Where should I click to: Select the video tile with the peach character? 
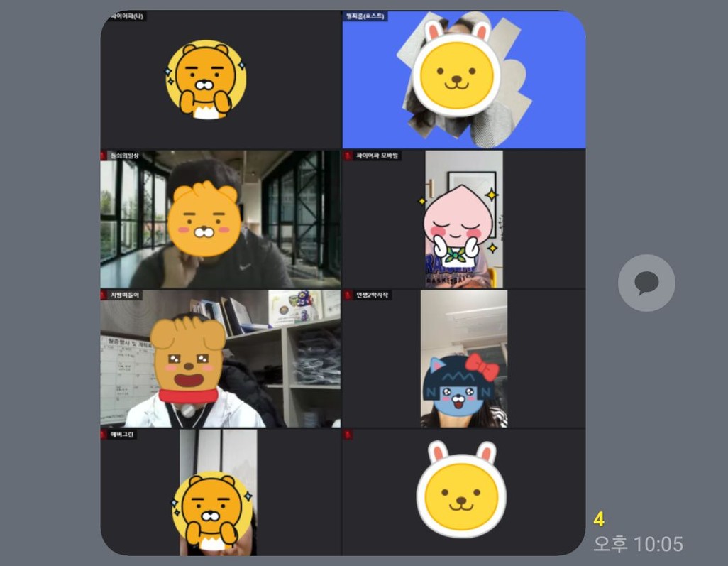pyautogui.click(x=464, y=219)
